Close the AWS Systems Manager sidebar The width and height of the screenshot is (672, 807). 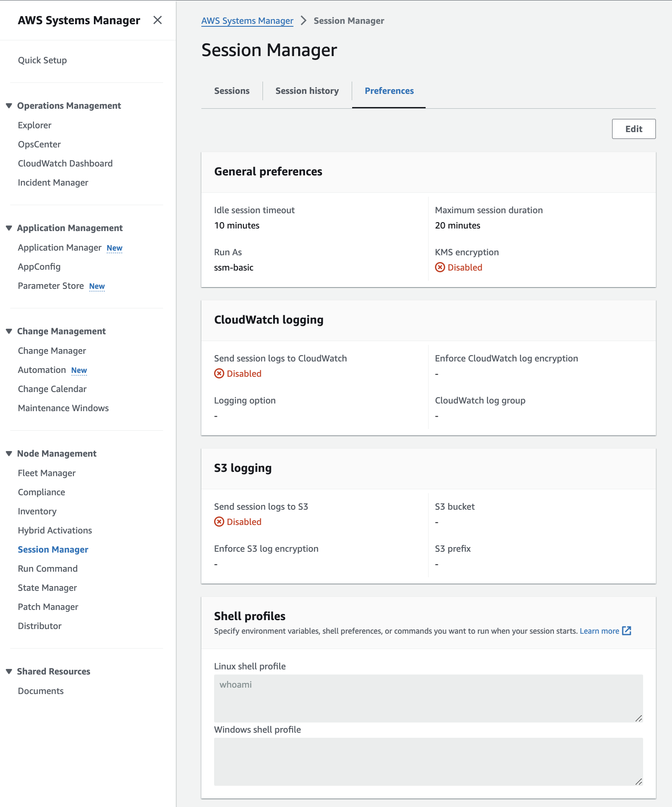tap(157, 20)
